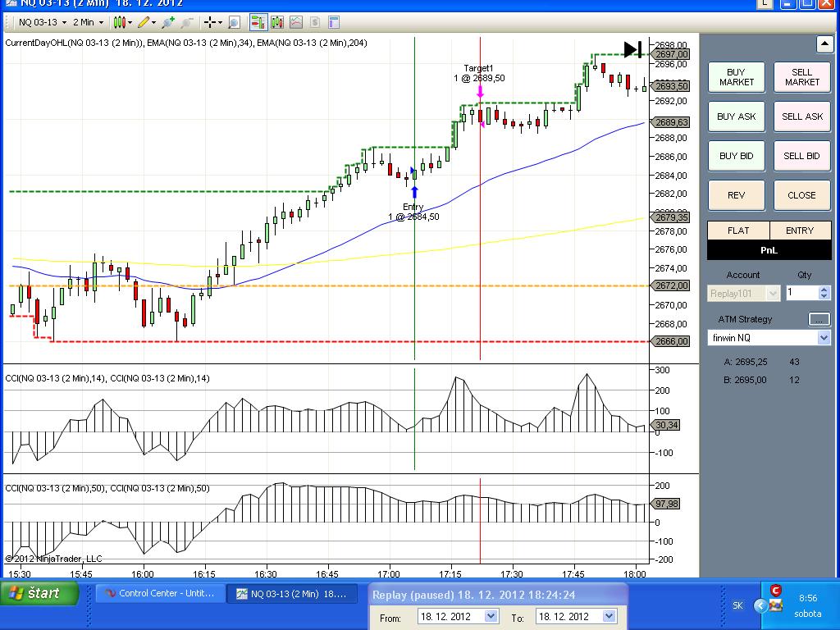Click the zoom out icon
Screen dimensions: 840x630
(x=187, y=22)
